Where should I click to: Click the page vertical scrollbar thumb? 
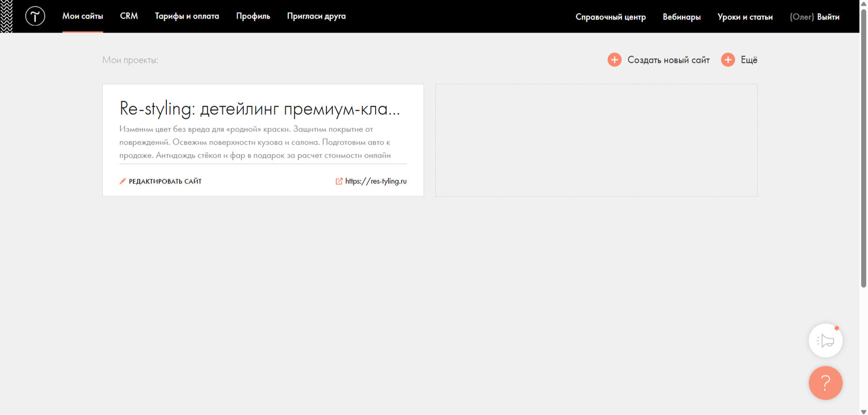(x=863, y=148)
